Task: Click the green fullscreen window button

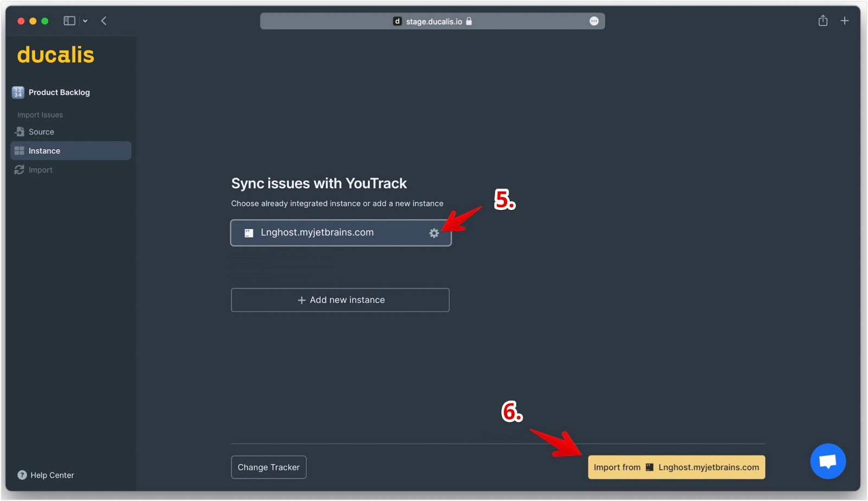Action: (45, 21)
